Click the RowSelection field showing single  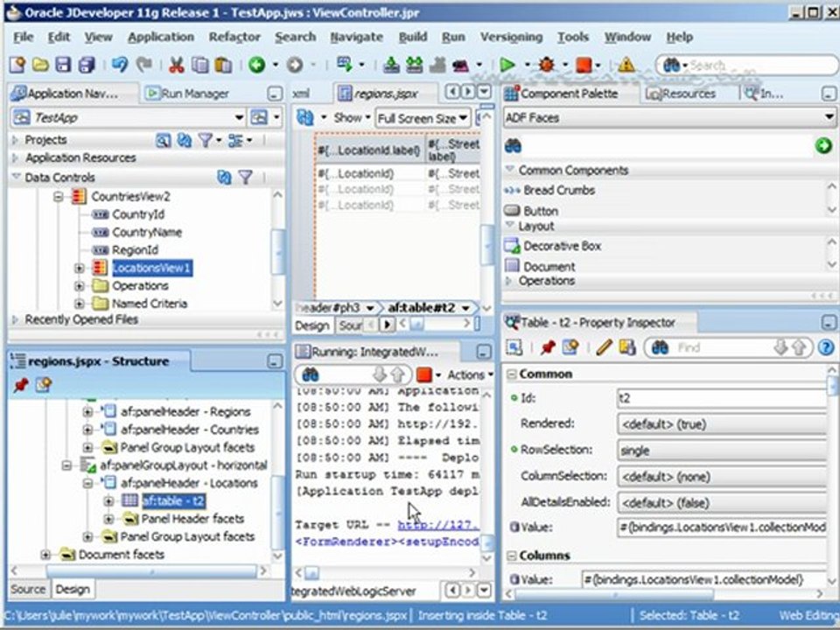pyautogui.click(x=721, y=451)
